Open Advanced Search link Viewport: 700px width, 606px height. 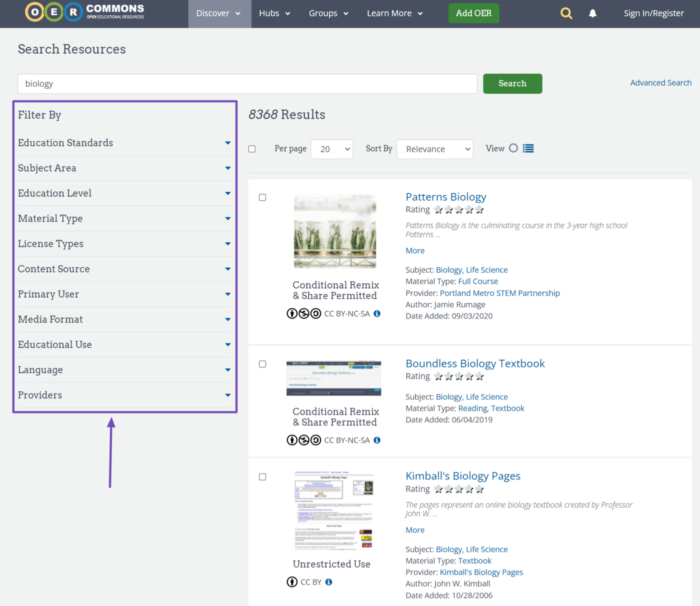click(660, 83)
